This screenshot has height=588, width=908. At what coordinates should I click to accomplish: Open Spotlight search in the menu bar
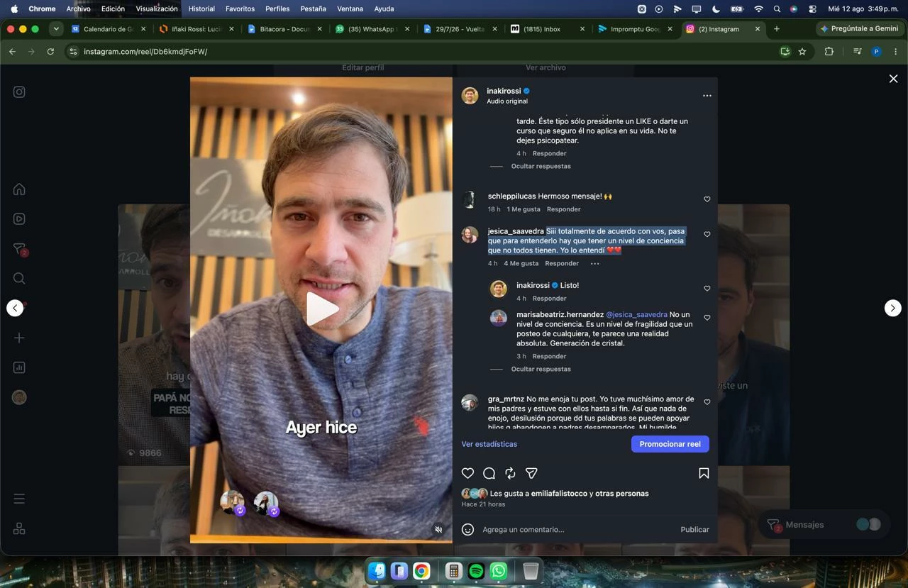(777, 9)
